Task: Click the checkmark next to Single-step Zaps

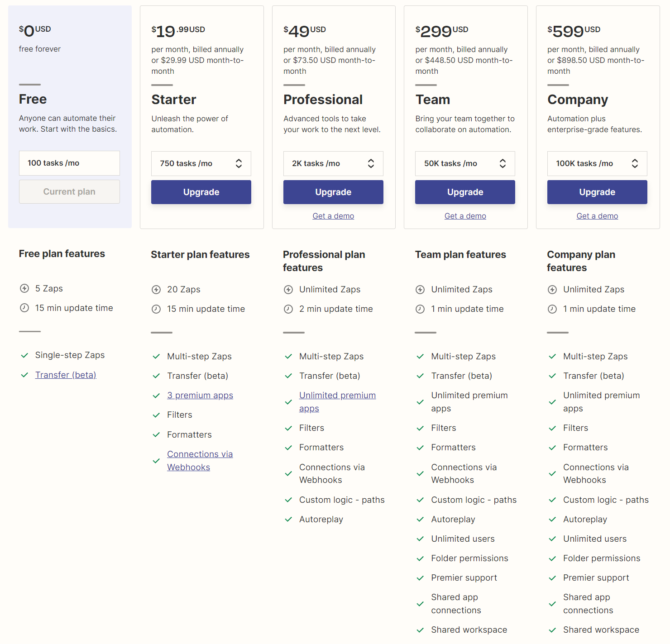Action: coord(24,355)
